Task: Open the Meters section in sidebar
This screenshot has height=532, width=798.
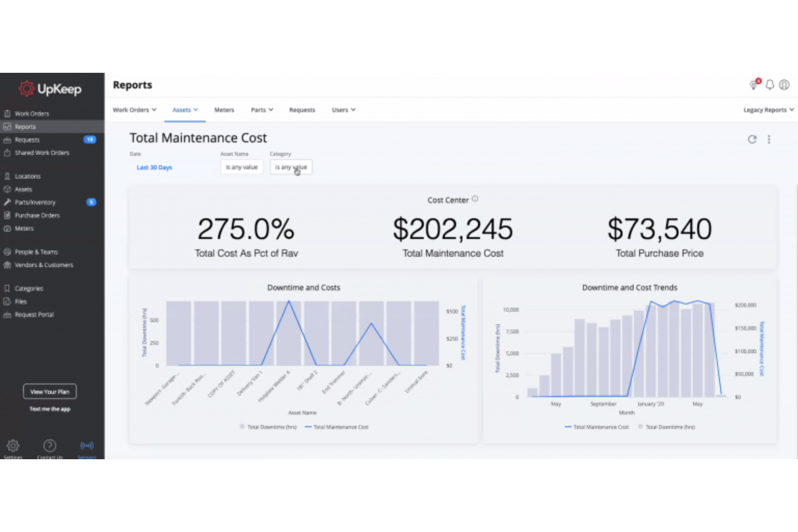Action: pyautogui.click(x=24, y=228)
